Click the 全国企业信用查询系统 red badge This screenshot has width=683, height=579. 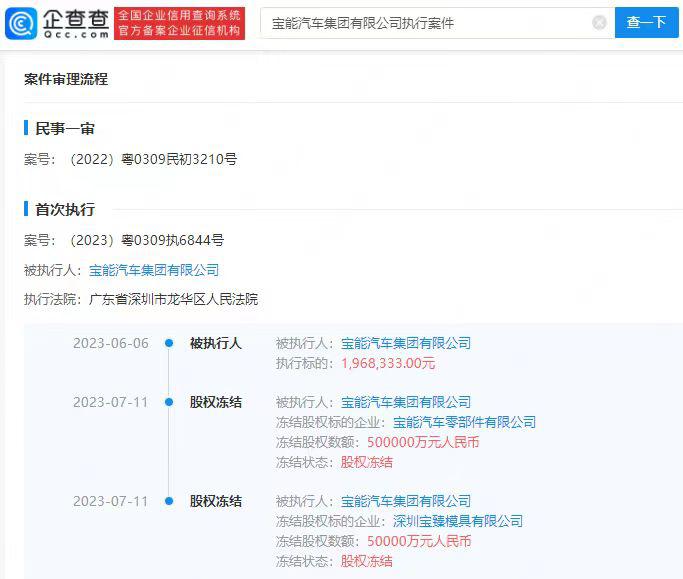pyautogui.click(x=179, y=15)
